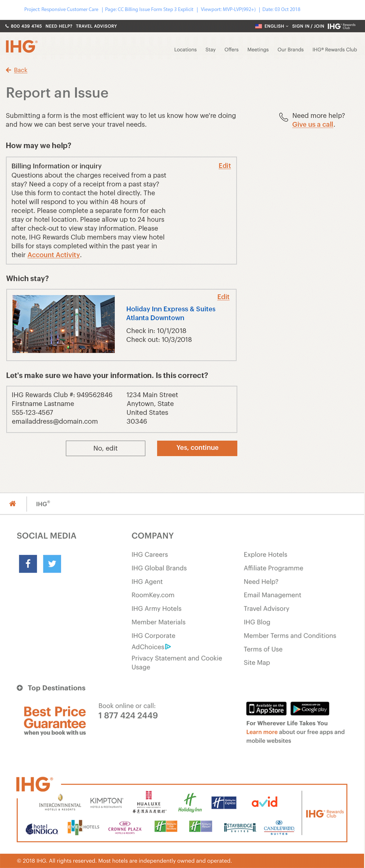Screen dimensions: 365x868
Task: Open Explore Hotels footer link
Action: pos(265,554)
